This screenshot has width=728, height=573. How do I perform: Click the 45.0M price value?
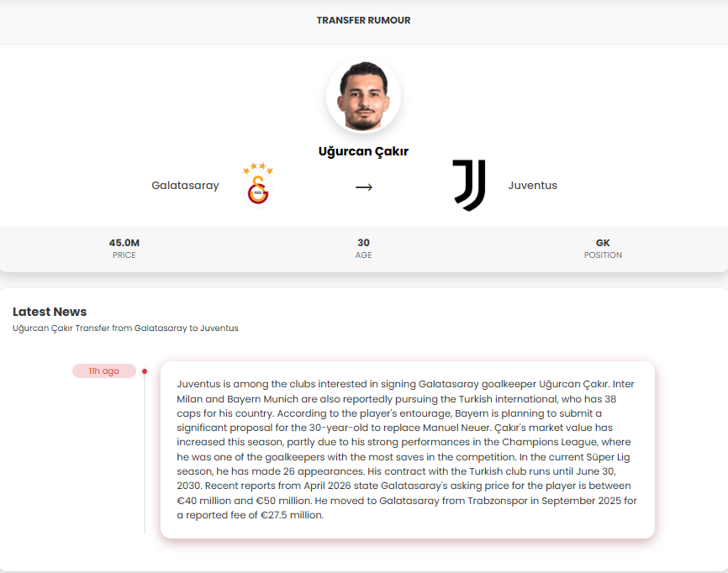(124, 243)
